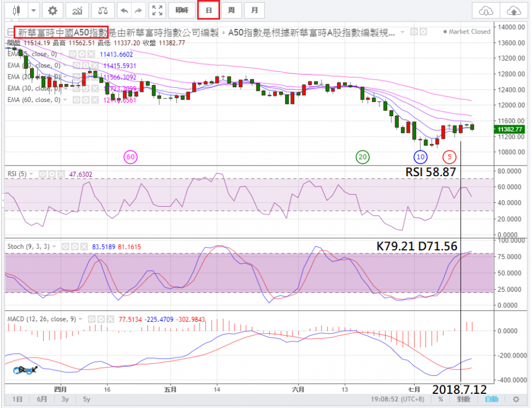Set date range to 3y

[65, 399]
